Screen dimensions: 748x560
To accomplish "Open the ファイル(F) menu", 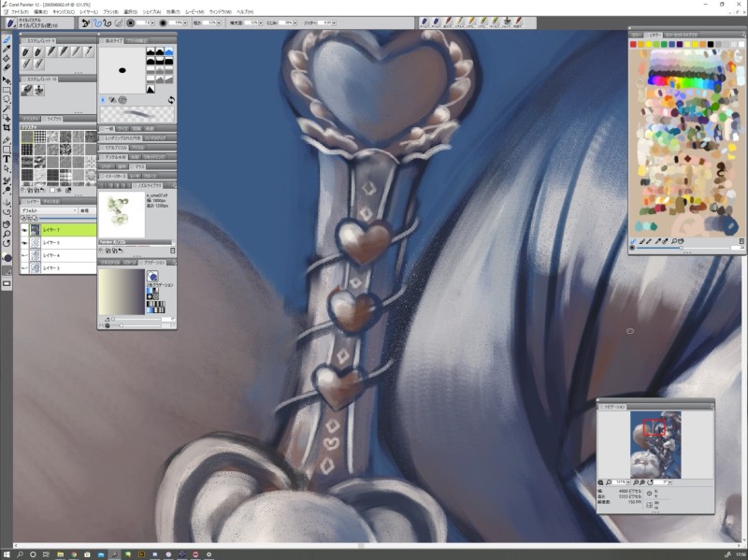I will [x=20, y=11].
